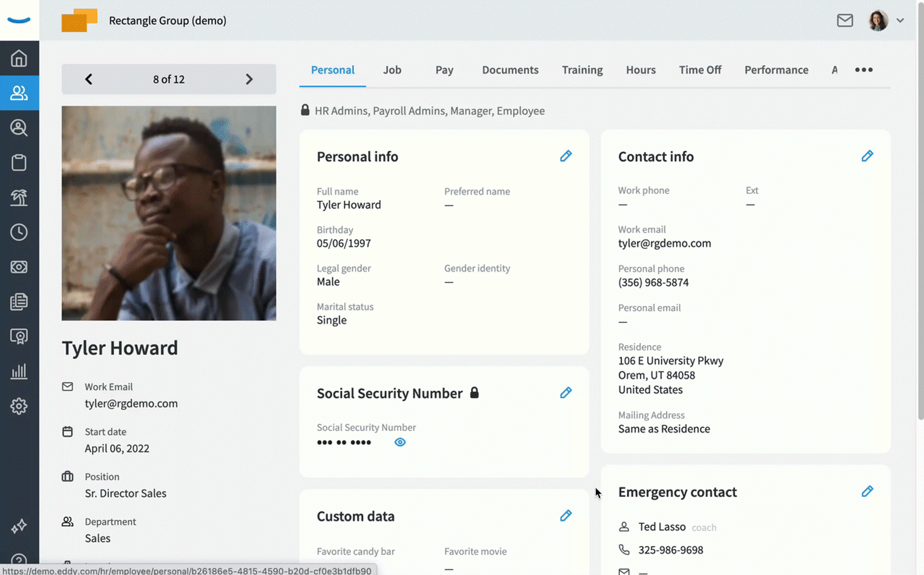Click the lock icon before HR Admins

pyautogui.click(x=305, y=110)
